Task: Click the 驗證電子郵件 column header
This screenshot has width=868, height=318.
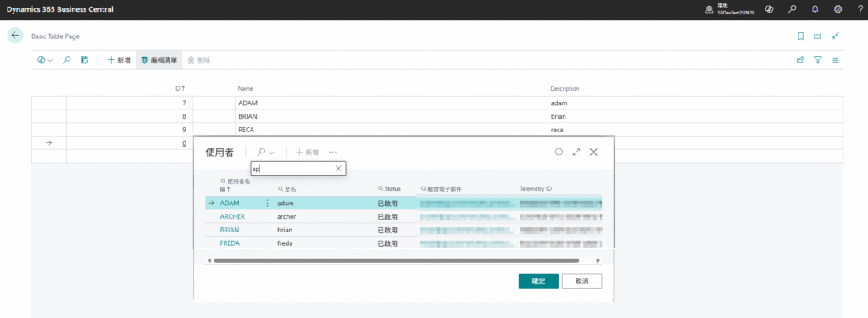Action: click(441, 189)
